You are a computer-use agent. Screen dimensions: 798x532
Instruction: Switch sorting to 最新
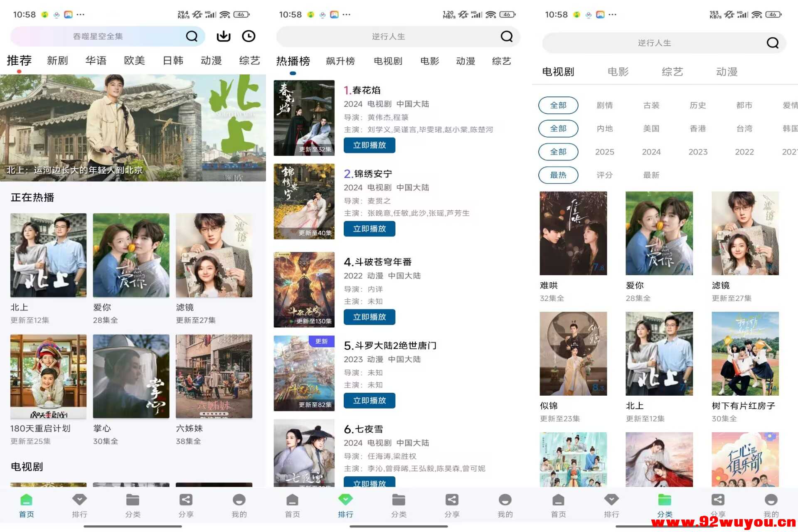[651, 175]
